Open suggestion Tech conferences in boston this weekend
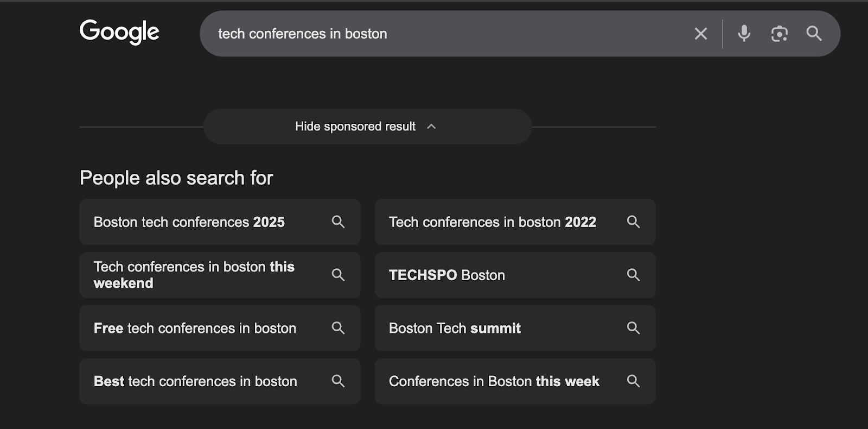 pos(220,275)
